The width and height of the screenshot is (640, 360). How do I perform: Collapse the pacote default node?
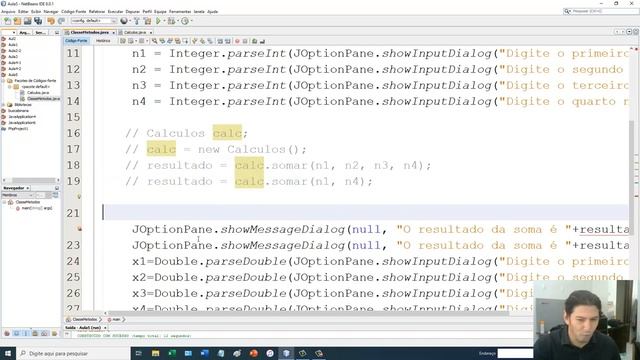pyautogui.click(x=10, y=87)
